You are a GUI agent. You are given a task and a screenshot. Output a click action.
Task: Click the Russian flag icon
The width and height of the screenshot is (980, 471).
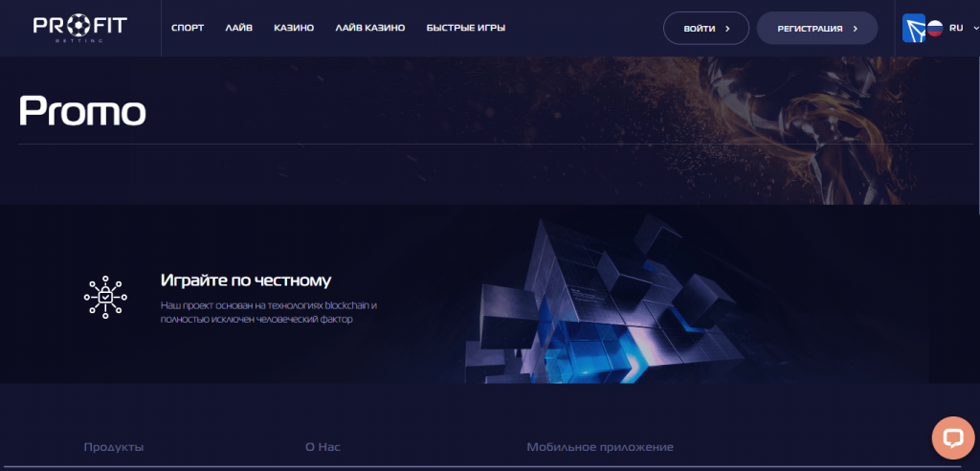click(x=934, y=28)
